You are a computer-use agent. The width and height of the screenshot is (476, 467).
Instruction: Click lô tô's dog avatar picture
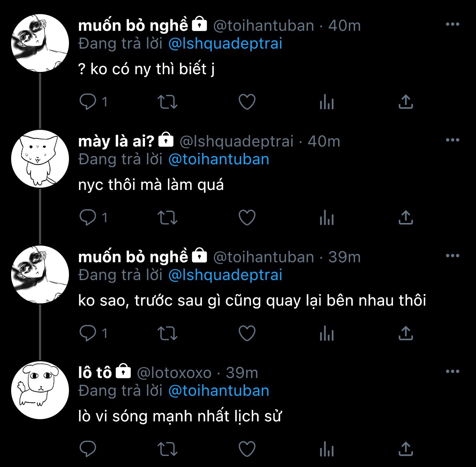[40, 390]
